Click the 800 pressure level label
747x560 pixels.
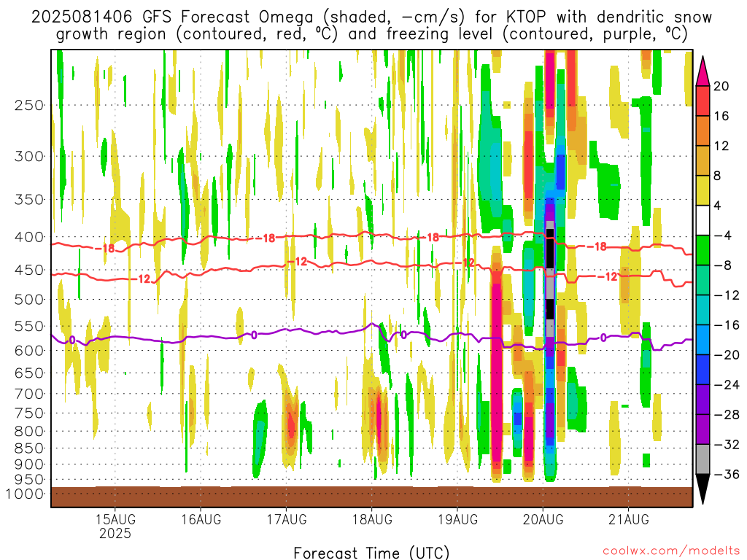click(x=29, y=432)
